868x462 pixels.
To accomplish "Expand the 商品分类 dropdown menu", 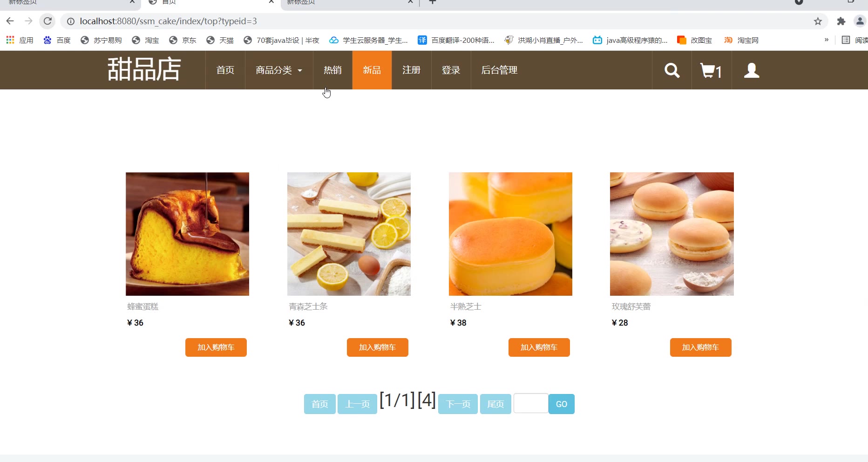I will (279, 70).
